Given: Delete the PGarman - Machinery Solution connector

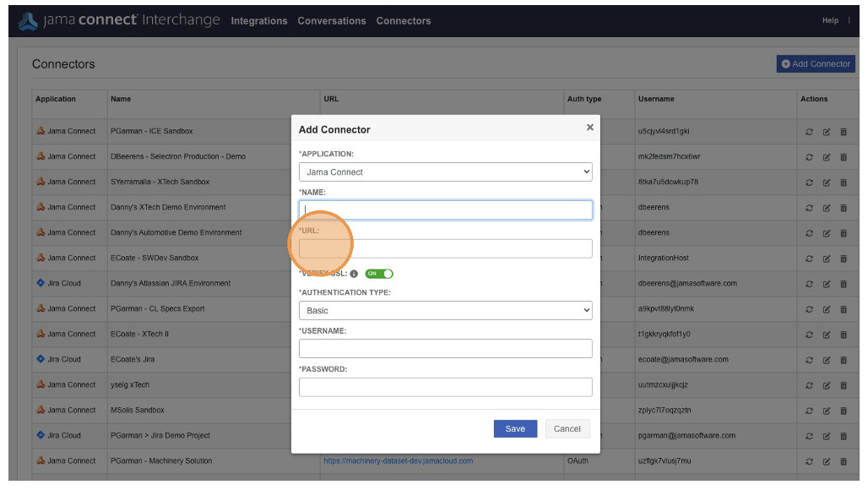Looking at the screenshot, I should pos(844,462).
